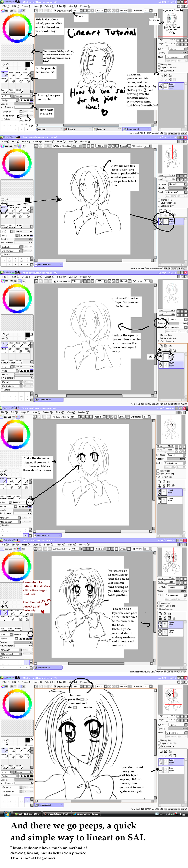Click lineart tutorial - Paint taskbar button
The width and height of the screenshot is (188, 868).
pos(57,814)
